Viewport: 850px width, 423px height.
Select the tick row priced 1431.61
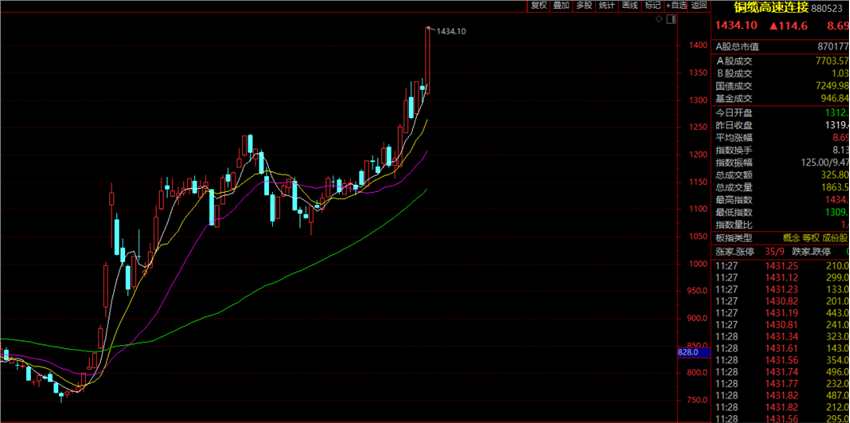781,348
